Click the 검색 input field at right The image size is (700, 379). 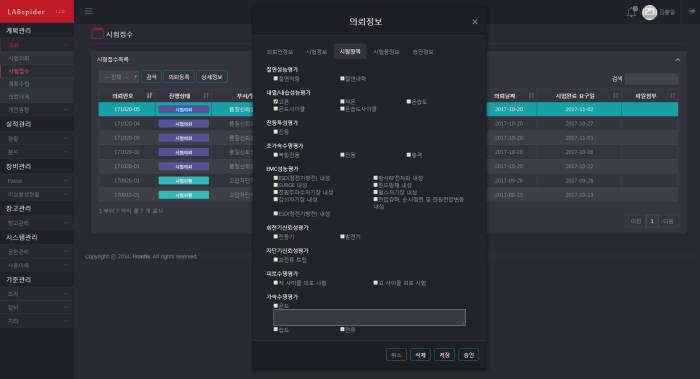(651, 79)
